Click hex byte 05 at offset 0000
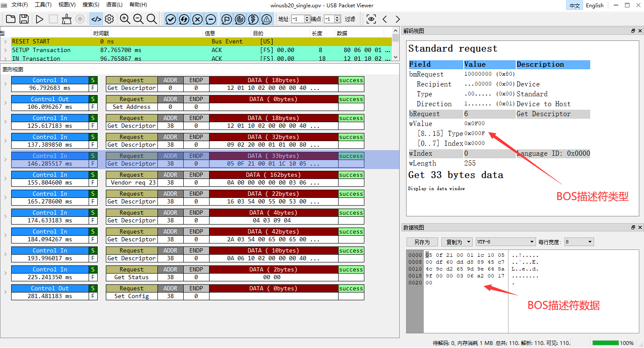 (428, 255)
